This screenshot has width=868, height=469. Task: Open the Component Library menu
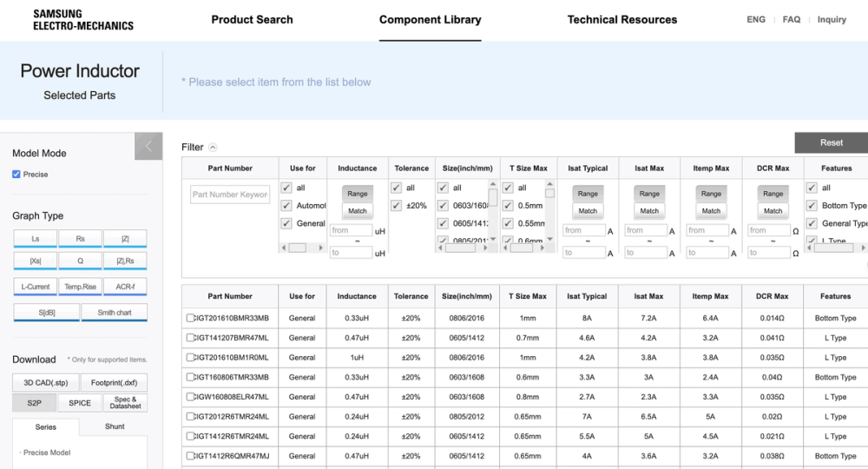coord(431,19)
